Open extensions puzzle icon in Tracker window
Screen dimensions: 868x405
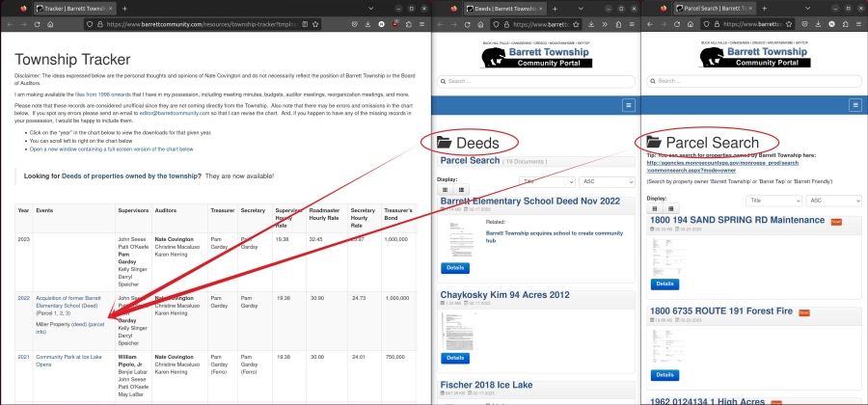[x=409, y=24]
